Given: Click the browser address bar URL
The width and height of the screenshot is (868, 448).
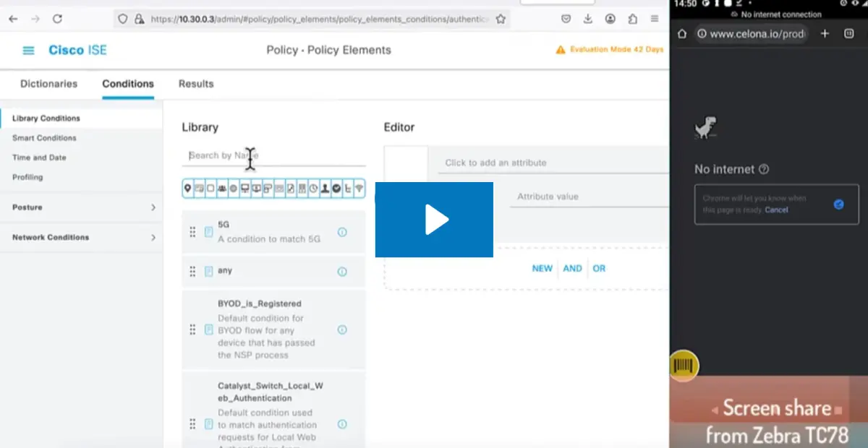Looking at the screenshot, I should (319, 20).
